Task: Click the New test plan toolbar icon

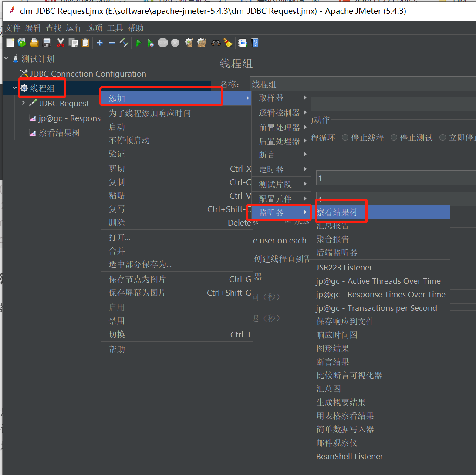Action: tap(10, 43)
